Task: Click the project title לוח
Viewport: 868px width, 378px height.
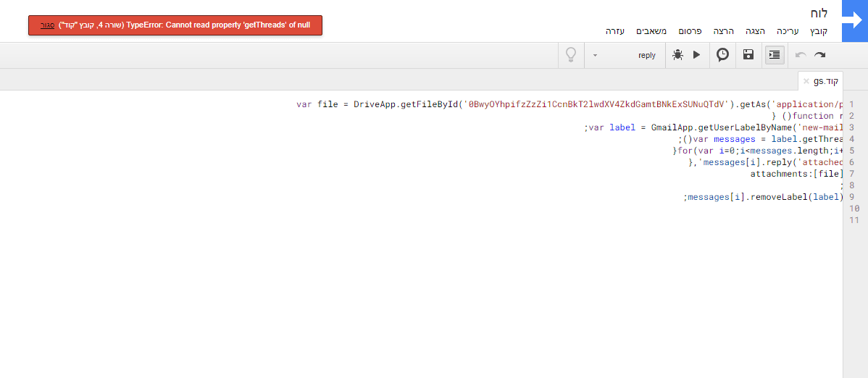Action: [818, 13]
